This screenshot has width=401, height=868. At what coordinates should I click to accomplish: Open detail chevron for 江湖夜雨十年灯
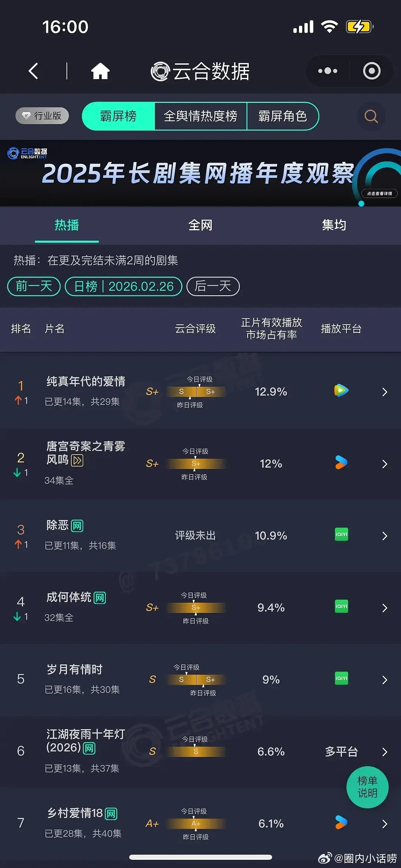coord(385,752)
